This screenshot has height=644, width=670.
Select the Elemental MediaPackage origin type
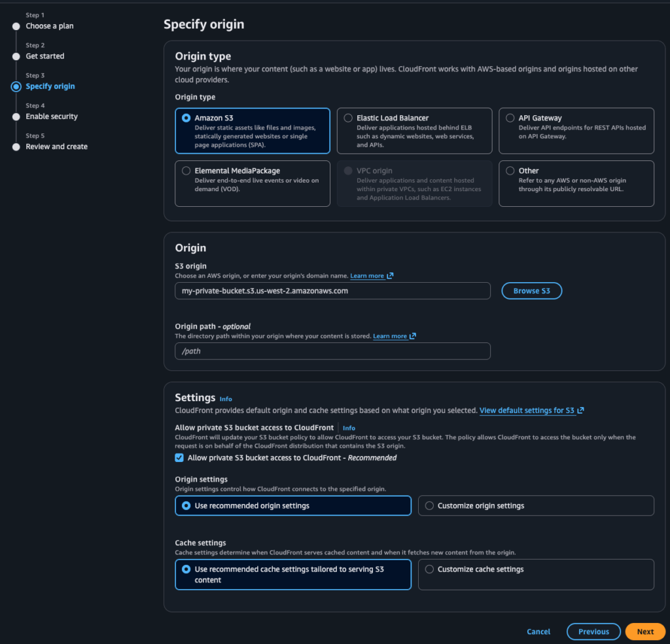click(x=252, y=183)
